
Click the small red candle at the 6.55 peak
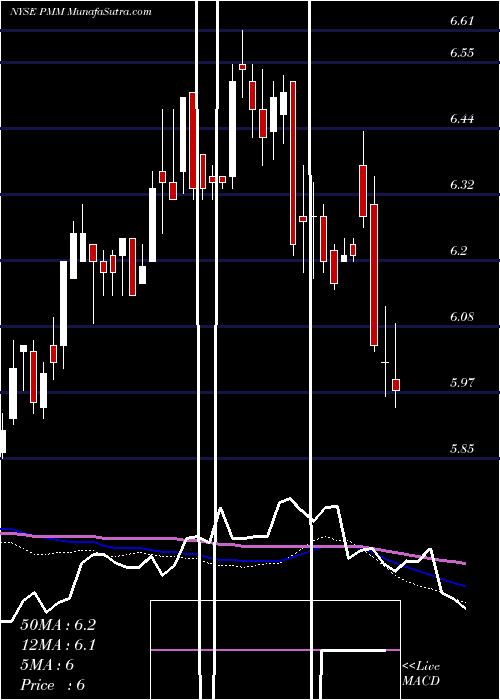coord(242,67)
